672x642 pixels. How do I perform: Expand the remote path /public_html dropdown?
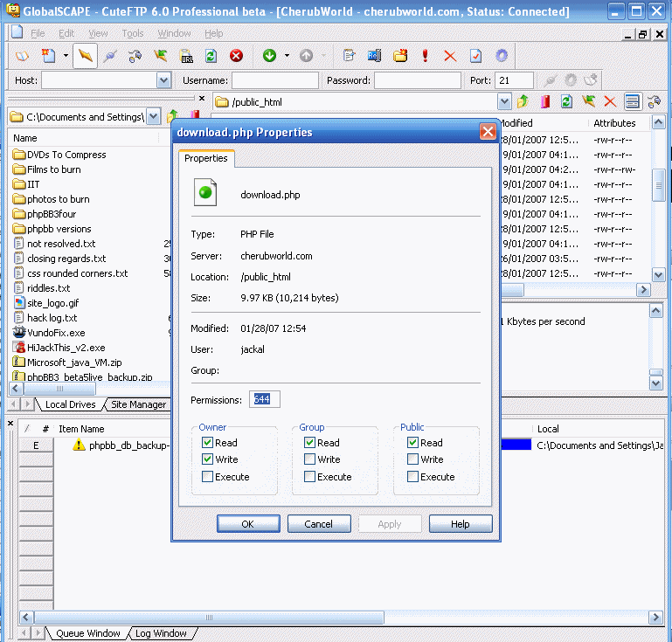(x=504, y=102)
